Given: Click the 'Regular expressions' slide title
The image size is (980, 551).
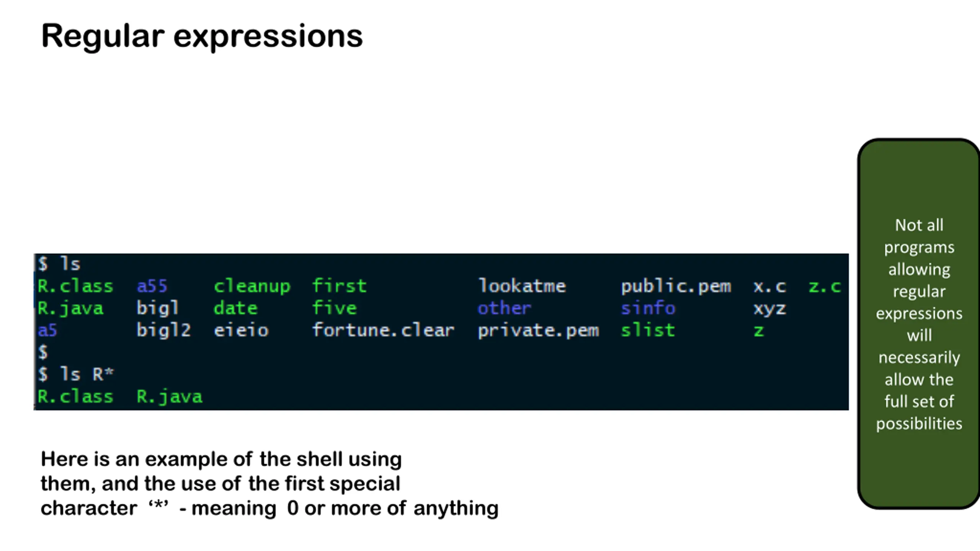Looking at the screenshot, I should coord(202,36).
